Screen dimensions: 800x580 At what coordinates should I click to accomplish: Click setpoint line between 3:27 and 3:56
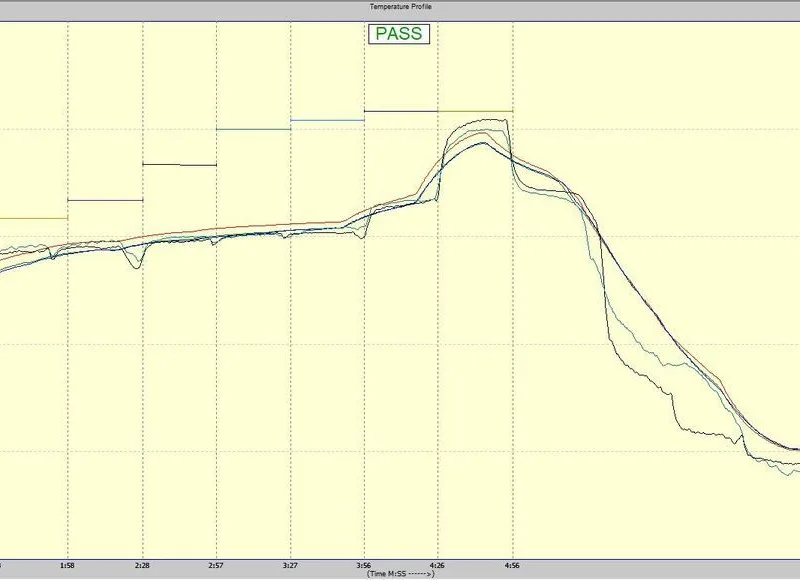click(327, 120)
